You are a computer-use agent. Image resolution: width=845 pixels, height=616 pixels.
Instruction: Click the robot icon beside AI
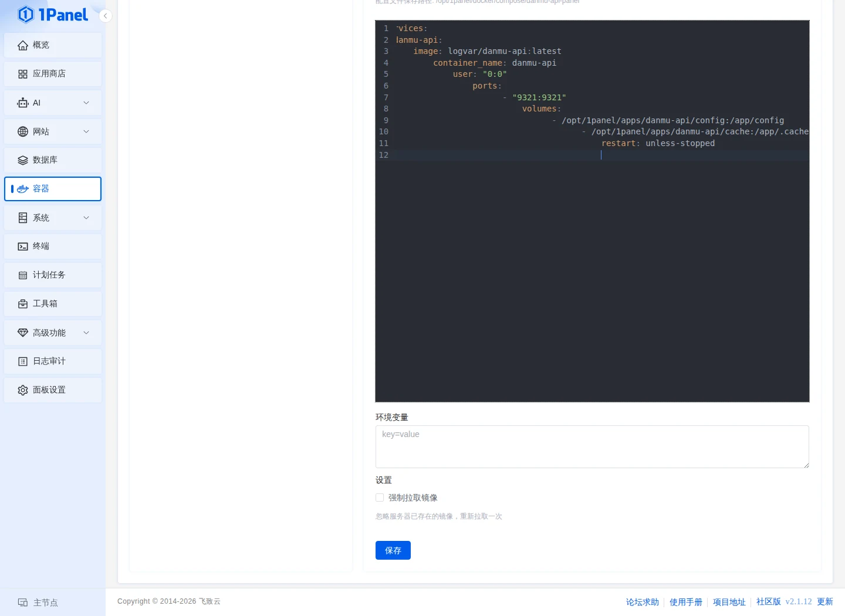[23, 103]
